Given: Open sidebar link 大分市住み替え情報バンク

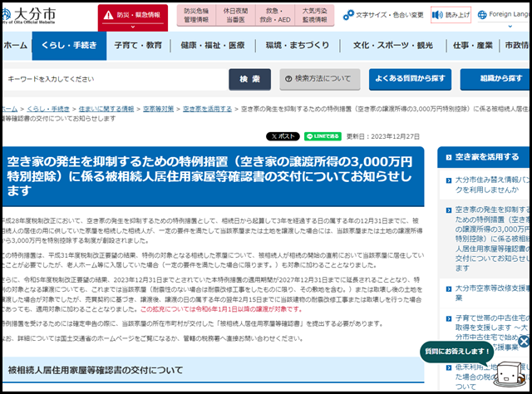Looking at the screenshot, I should 492,185.
